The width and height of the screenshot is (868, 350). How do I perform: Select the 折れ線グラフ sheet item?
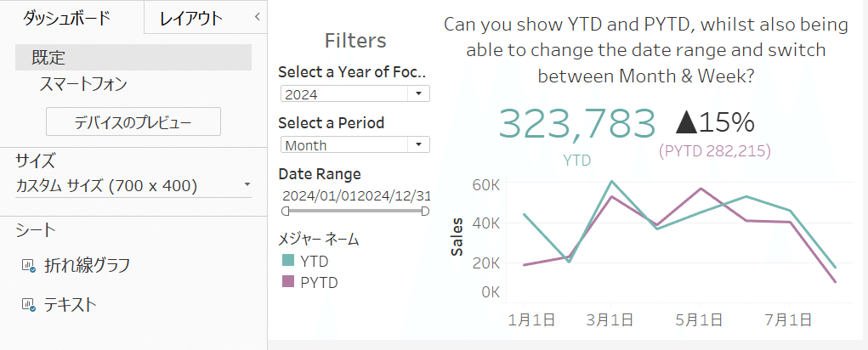click(x=88, y=266)
